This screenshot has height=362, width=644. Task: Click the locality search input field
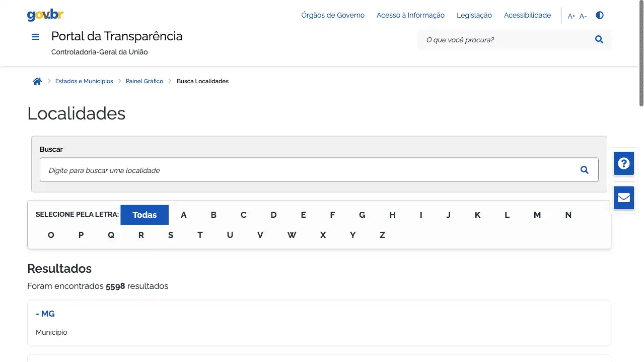307,170
